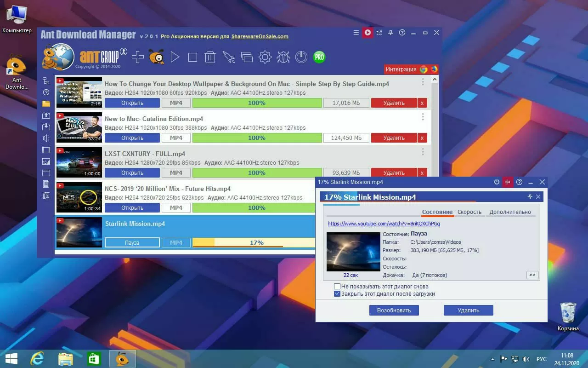Open settings via the gear icon

point(265,57)
